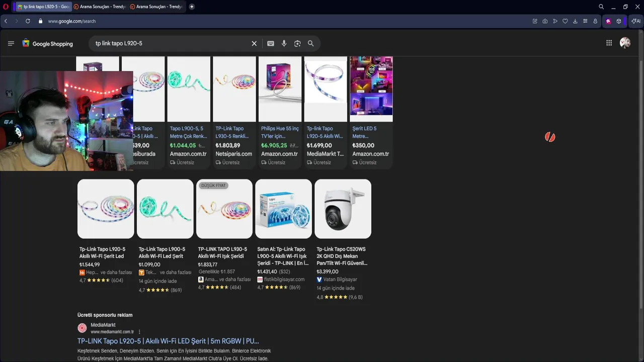Click the MediaMarkt sponsor logo icon
644x362 pixels.
tap(82, 328)
